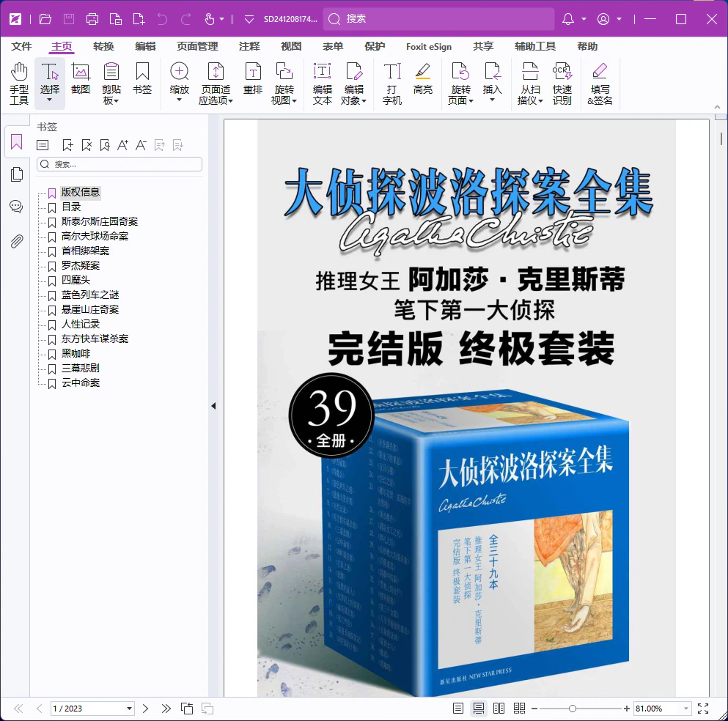The image size is (728, 721).
Task: Activate reflow mode (重排)
Action: click(253, 81)
